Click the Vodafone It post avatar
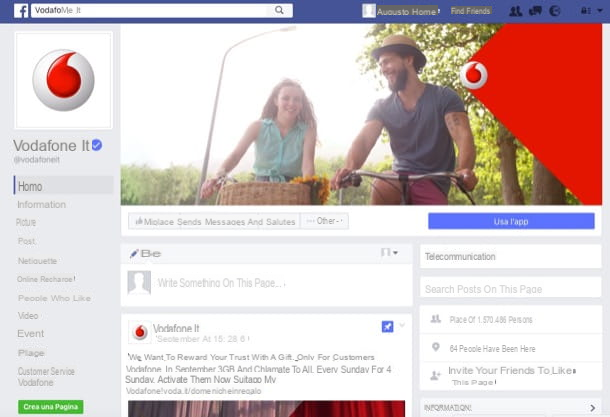Screen dimensions: 610x417 click(140, 332)
